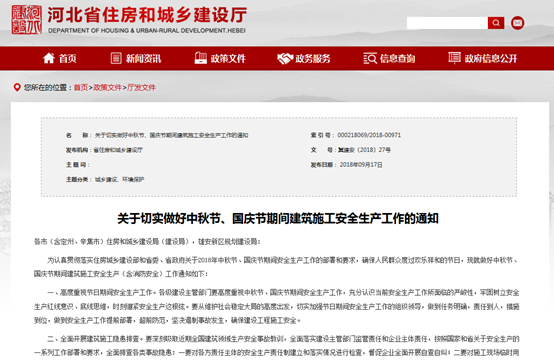This screenshot has height=360, width=554.
Task: Click the news icon beside 新闻资讯
Action: [116, 58]
